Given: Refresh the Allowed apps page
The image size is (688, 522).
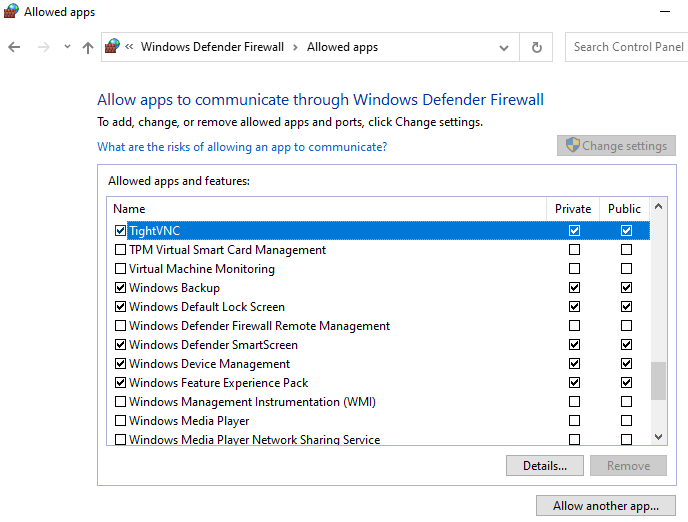Looking at the screenshot, I should [x=536, y=47].
